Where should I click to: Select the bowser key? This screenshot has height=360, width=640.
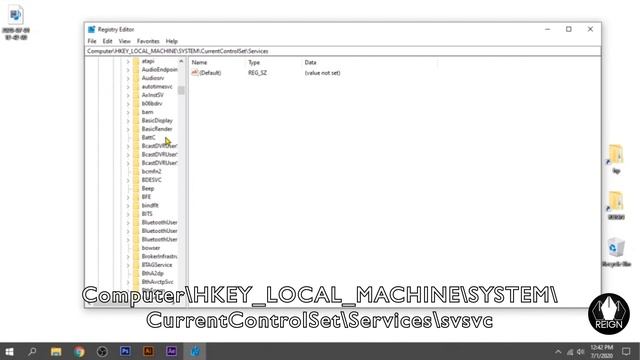click(151, 248)
